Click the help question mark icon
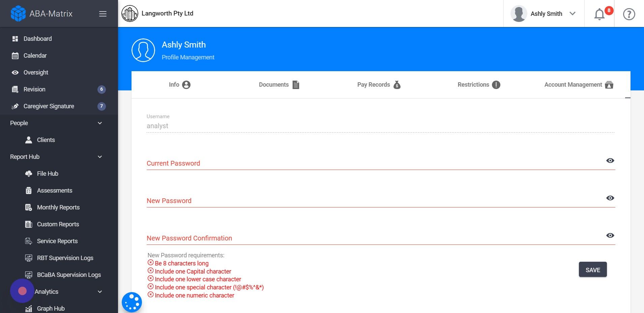Viewport: 644px width, 313px height. coord(629,14)
